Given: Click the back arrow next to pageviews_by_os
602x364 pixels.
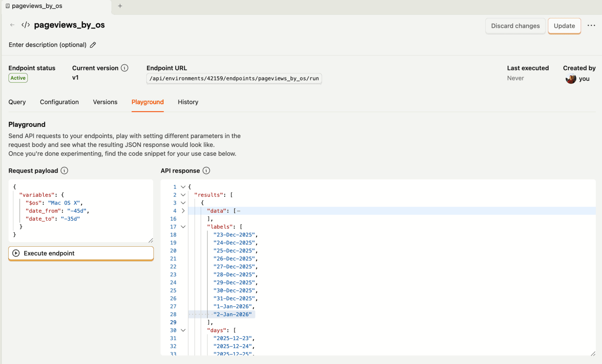Looking at the screenshot, I should [x=12, y=24].
